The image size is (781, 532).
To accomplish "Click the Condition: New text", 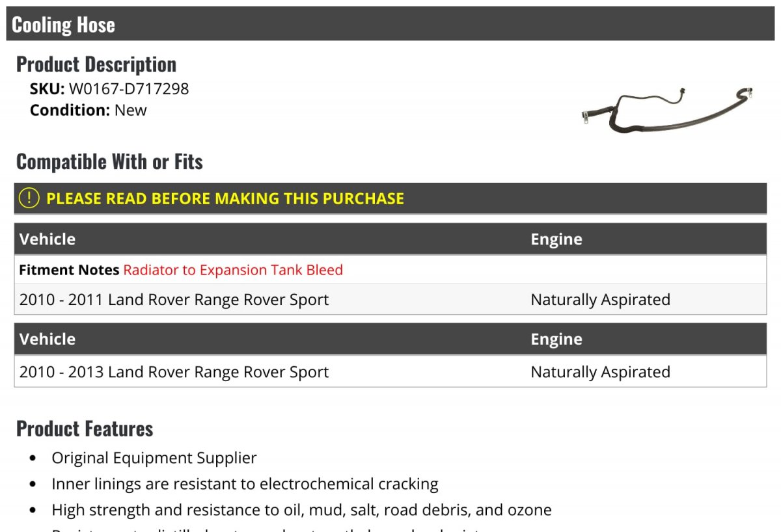I will pyautogui.click(x=88, y=110).
